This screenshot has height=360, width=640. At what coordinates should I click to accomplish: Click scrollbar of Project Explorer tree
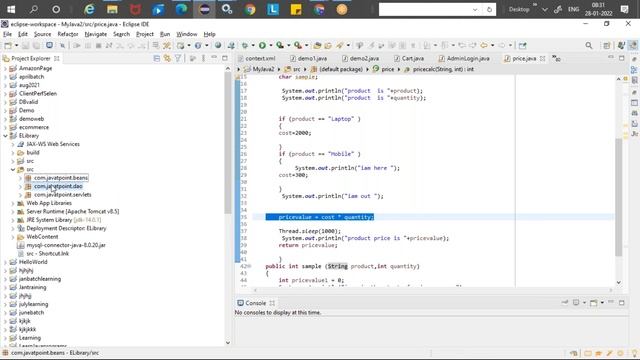pos(228,143)
